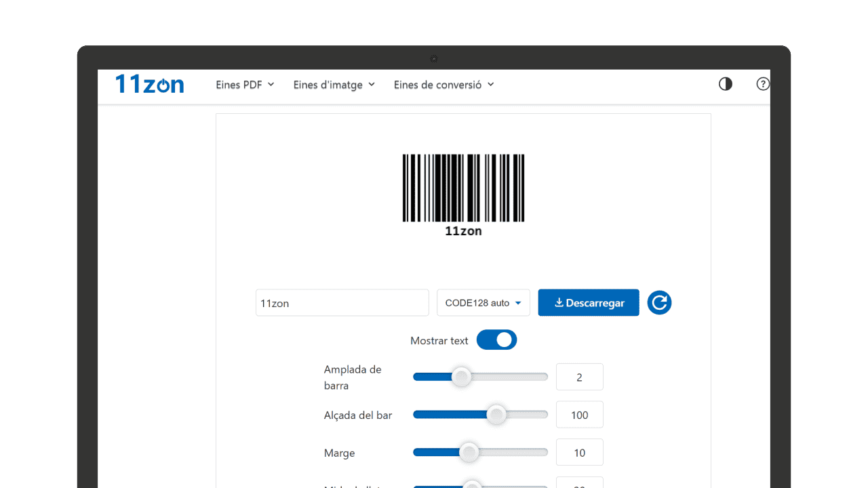Click the Marge value box
The width and height of the screenshot is (868, 488).
580,453
